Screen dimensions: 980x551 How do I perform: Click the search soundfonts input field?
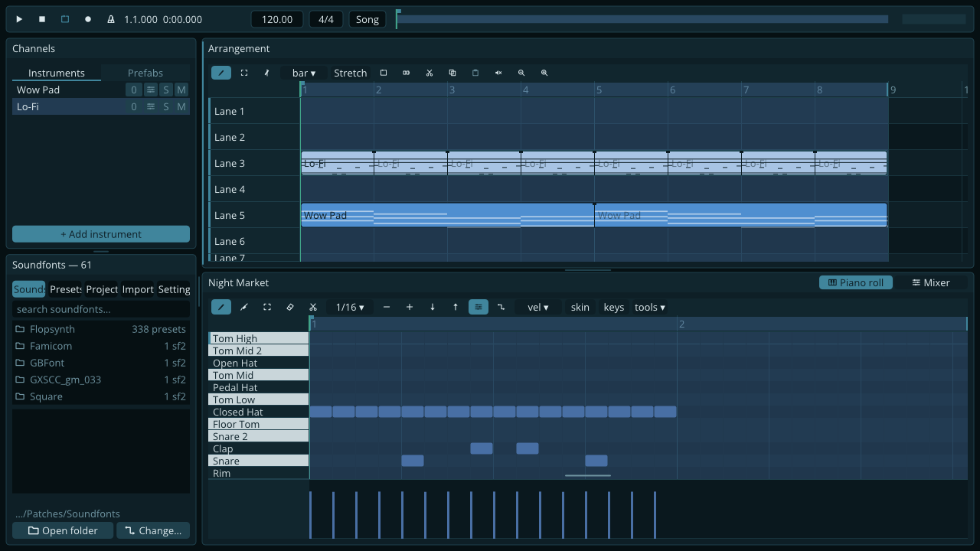[x=101, y=309]
